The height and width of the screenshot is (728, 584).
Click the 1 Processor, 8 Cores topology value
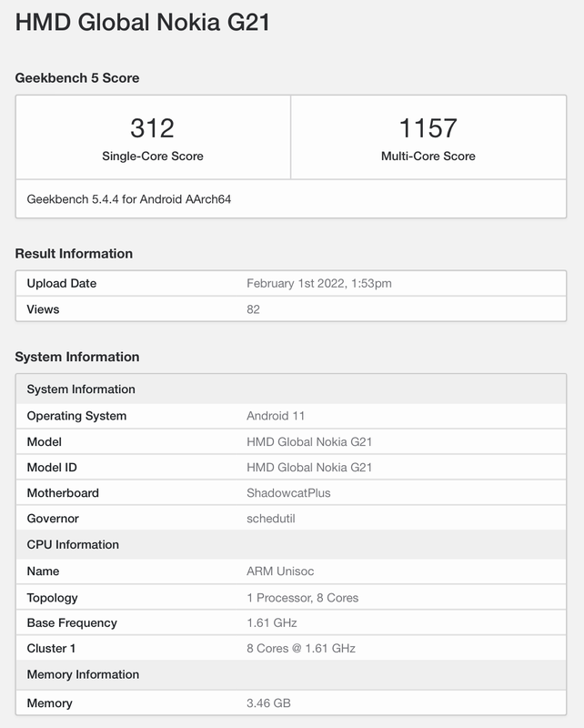[x=302, y=598]
